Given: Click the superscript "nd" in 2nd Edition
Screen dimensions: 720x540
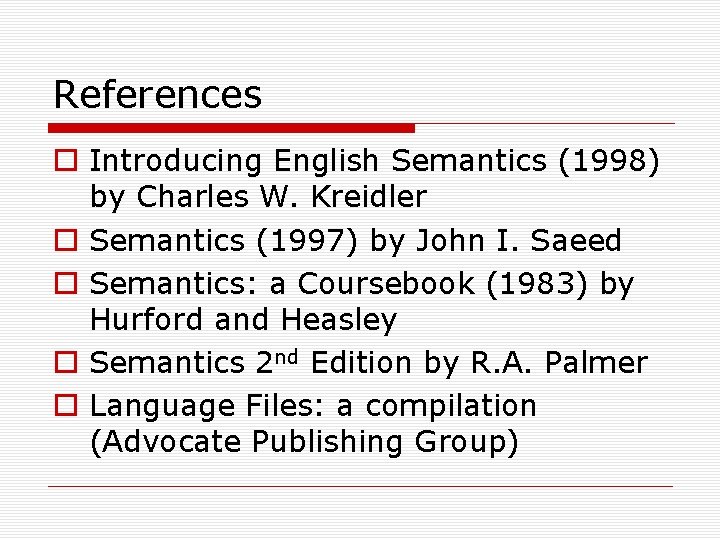Looking at the screenshot, I should 288,357.
